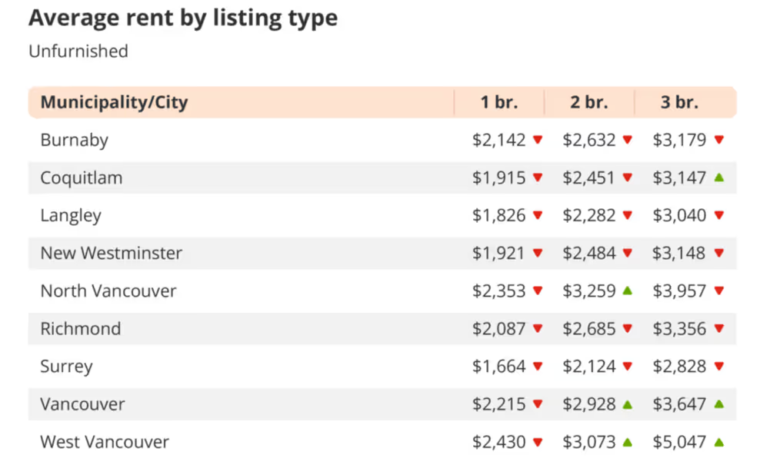
Task: Click the 3 br. column header
Action: pos(679,102)
